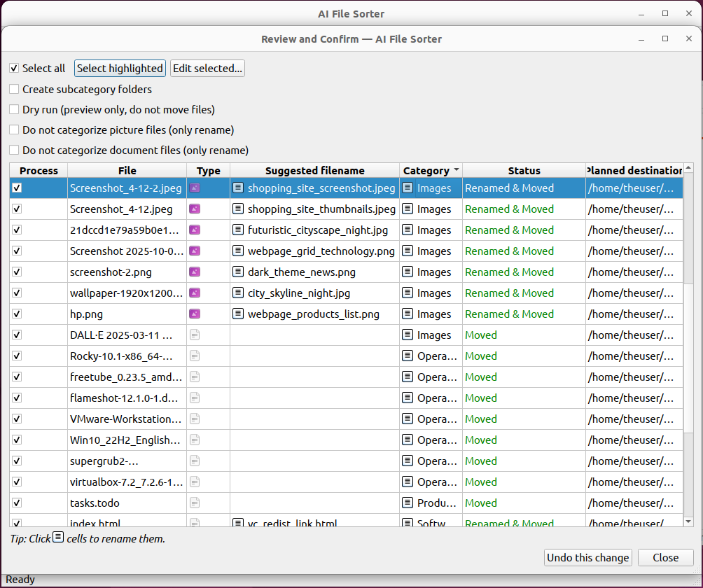Screen dimensions: 703x588
Task: Click category edit icon in supergrub2 row
Action: click(408, 461)
